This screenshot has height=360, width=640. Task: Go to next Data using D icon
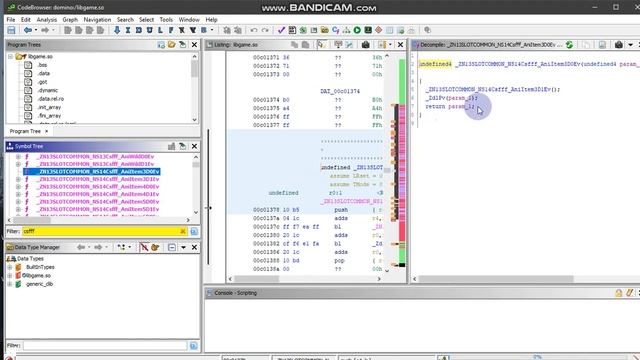[x=139, y=30]
